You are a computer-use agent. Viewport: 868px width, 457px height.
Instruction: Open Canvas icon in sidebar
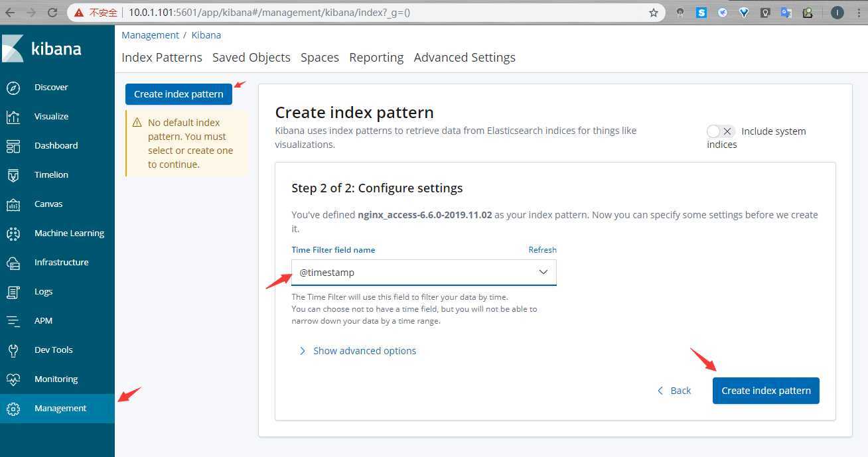13,204
